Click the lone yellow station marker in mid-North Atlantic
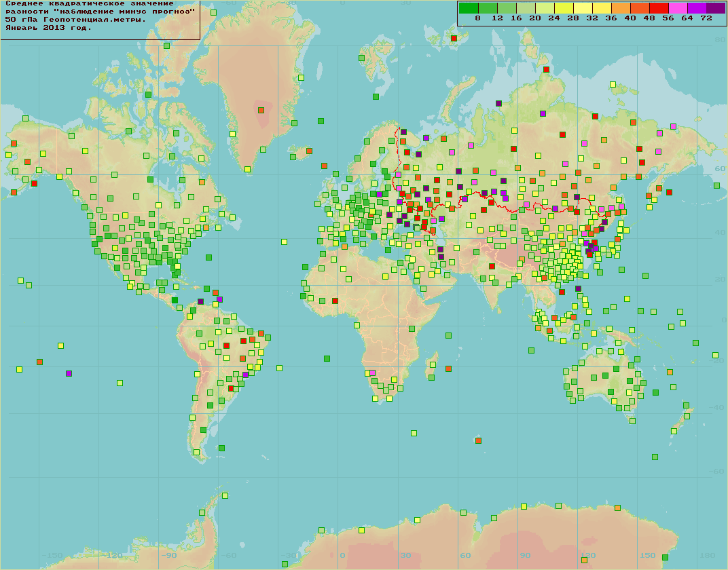The height and width of the screenshot is (570, 728). click(284, 242)
